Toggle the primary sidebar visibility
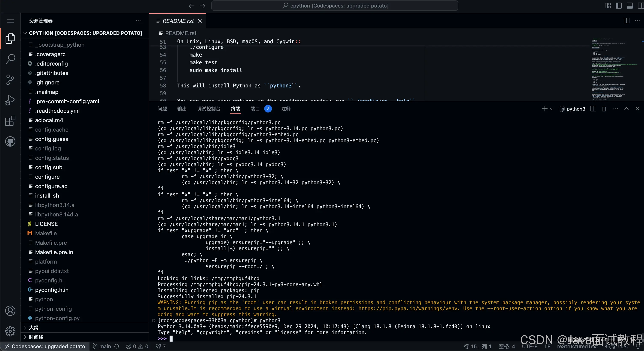The width and height of the screenshot is (644, 351). (619, 6)
